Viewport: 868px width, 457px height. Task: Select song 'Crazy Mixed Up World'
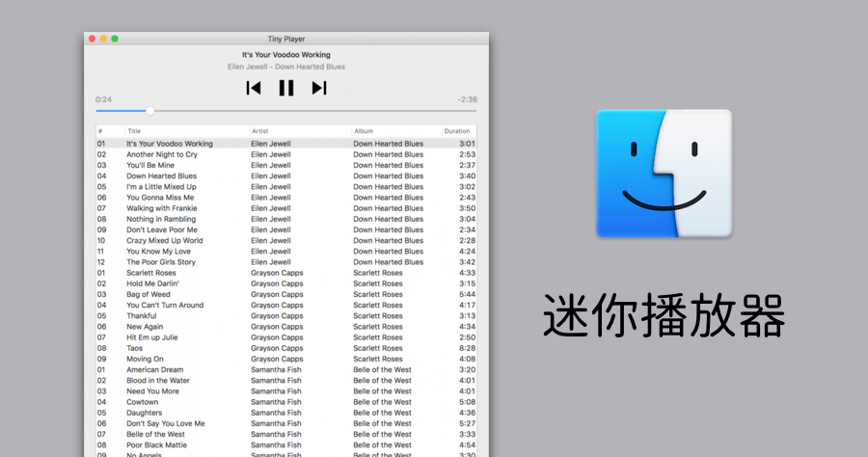tap(164, 241)
